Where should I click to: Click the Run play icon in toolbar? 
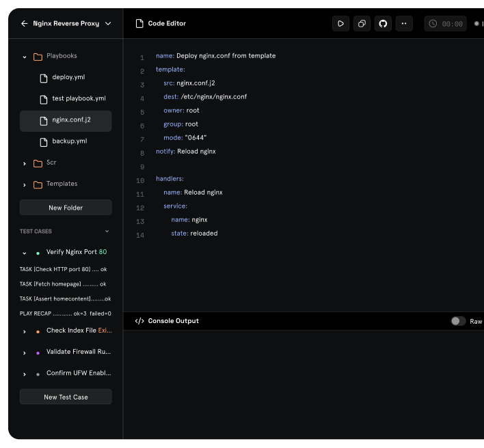[x=340, y=24]
